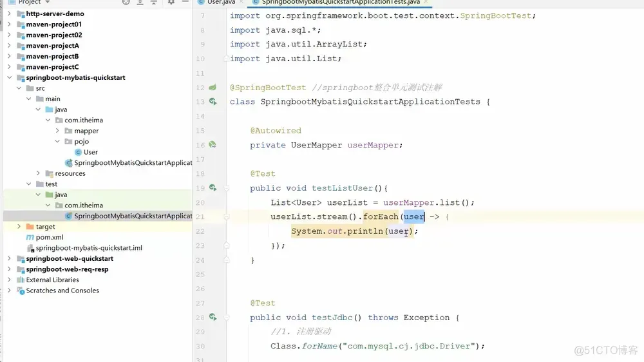Fold the testJdbc method at line 28

click(x=226, y=318)
